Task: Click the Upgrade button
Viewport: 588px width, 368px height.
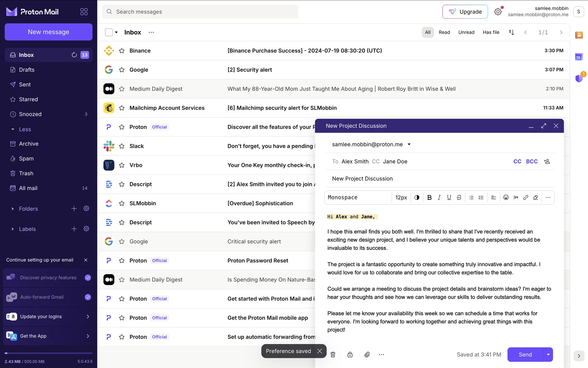Action: (465, 12)
